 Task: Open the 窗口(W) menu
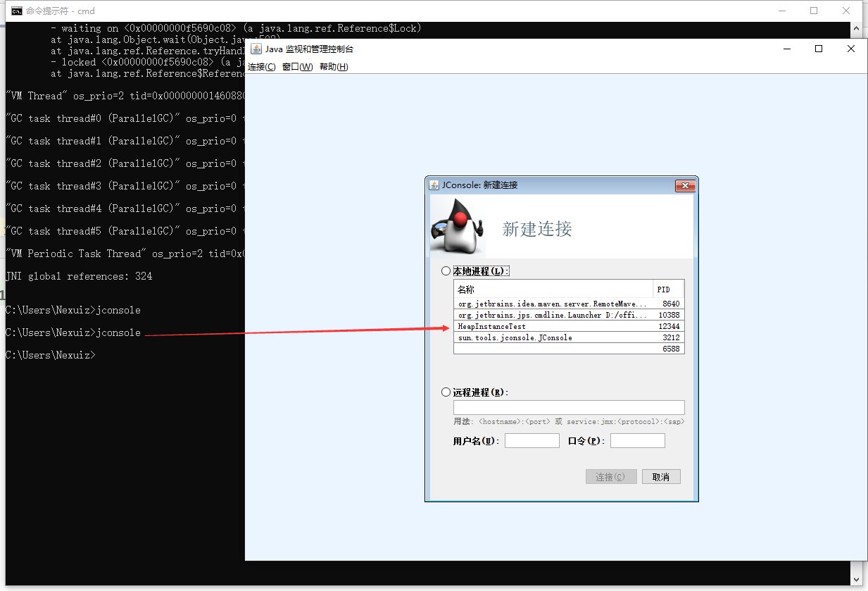coord(297,67)
